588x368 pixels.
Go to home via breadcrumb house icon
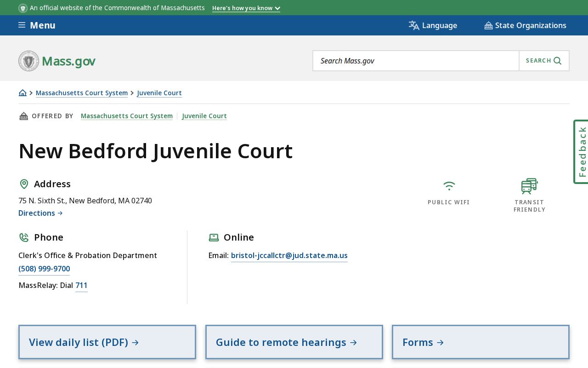point(23,93)
